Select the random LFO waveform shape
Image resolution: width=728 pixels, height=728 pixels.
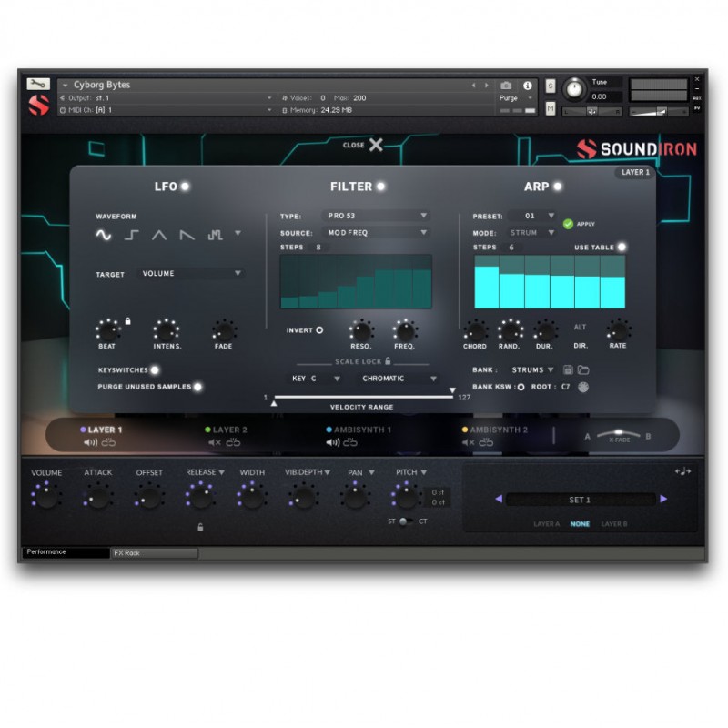(213, 234)
